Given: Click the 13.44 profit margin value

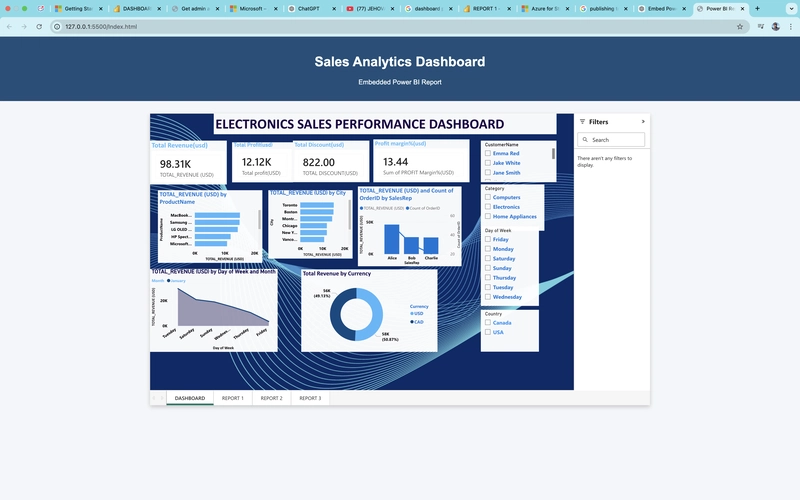Looking at the screenshot, I should 395,162.
